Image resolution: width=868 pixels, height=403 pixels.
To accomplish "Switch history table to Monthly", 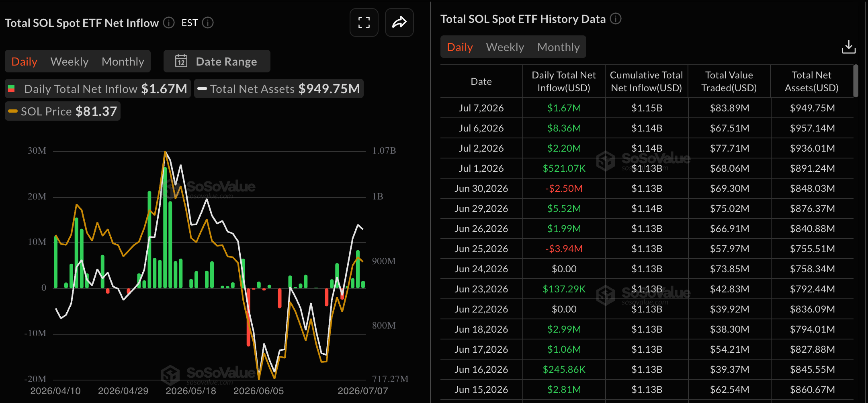I will [x=559, y=47].
